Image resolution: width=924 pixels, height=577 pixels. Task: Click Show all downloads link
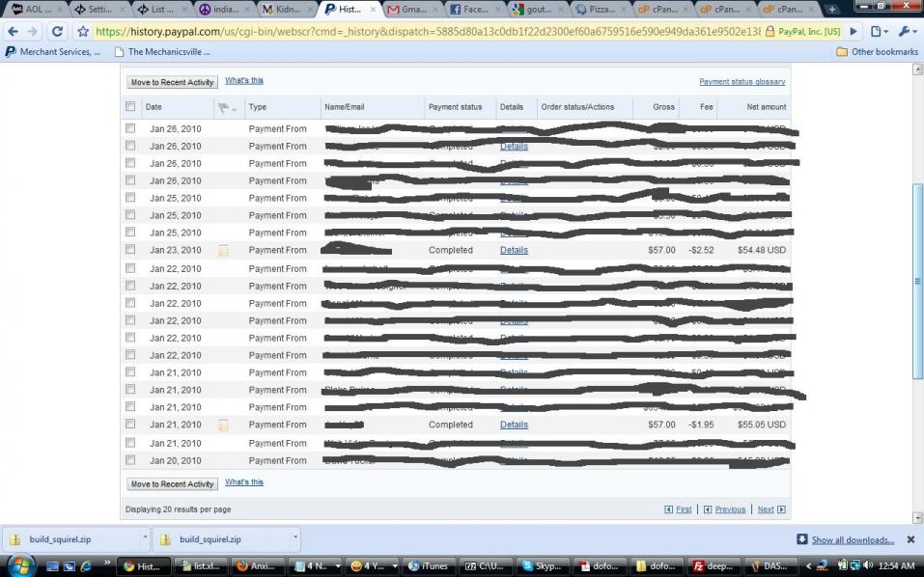click(853, 540)
